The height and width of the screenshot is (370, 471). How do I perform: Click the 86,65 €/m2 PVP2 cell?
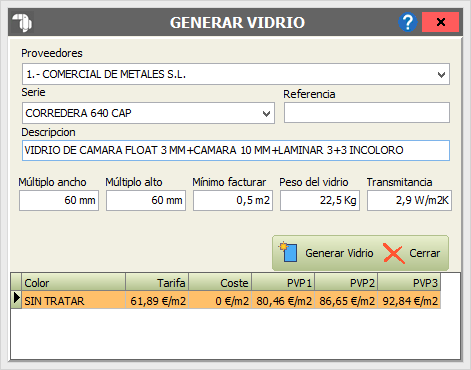coord(346,301)
